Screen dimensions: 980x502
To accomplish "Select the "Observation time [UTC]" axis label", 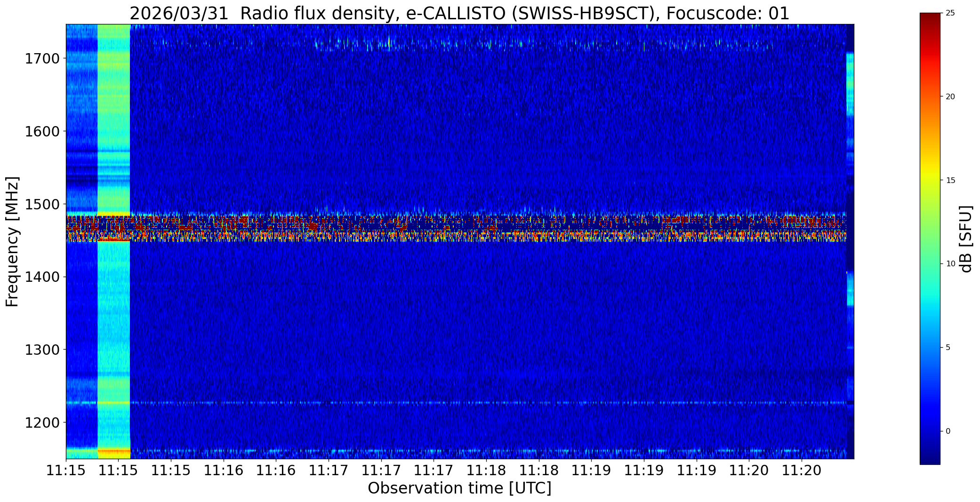I will 459,488.
